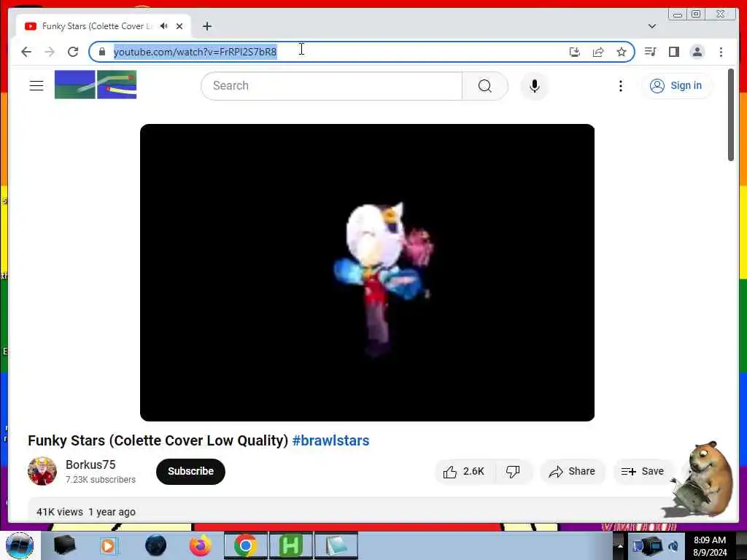Click the '7.23K subscribers' text
747x560 pixels.
click(101, 480)
